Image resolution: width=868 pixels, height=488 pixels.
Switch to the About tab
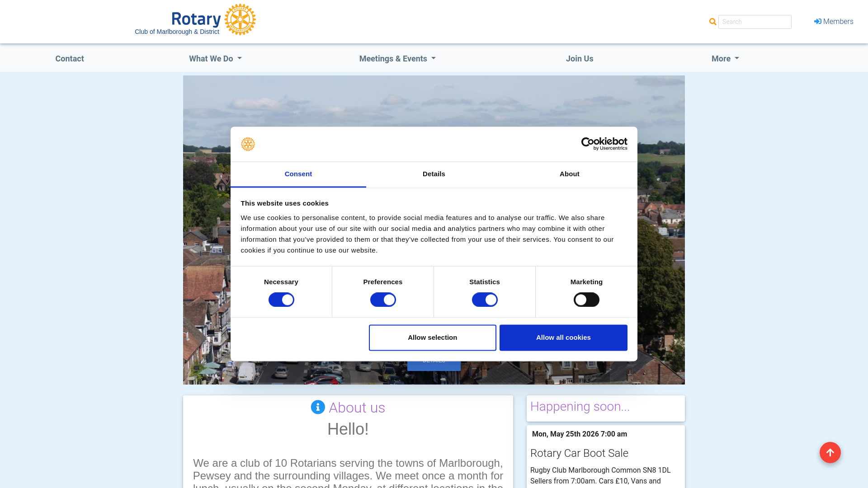click(570, 174)
